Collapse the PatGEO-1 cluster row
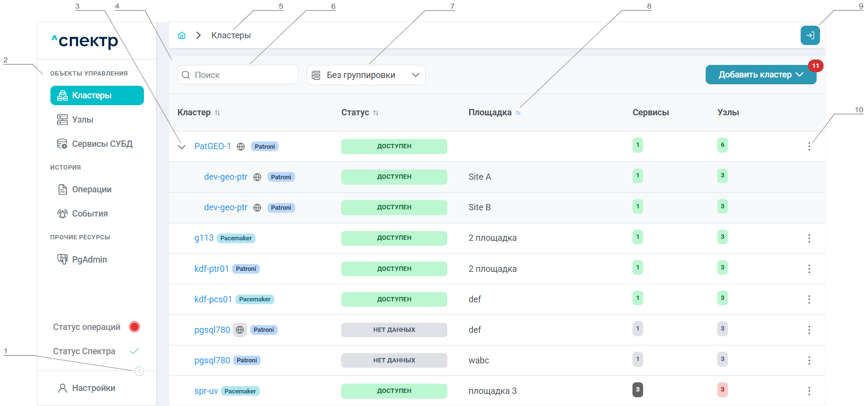 tap(182, 146)
